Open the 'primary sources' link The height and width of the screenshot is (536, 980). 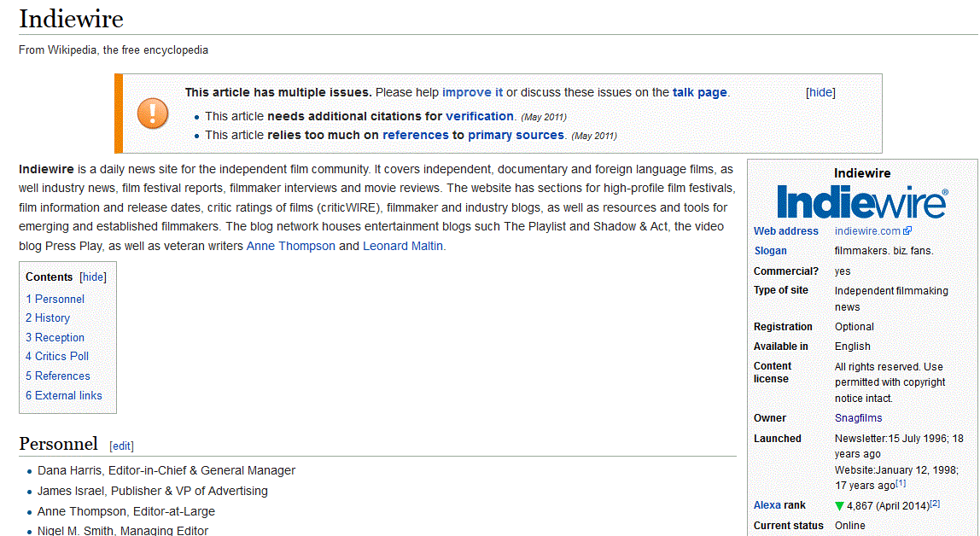pos(516,135)
